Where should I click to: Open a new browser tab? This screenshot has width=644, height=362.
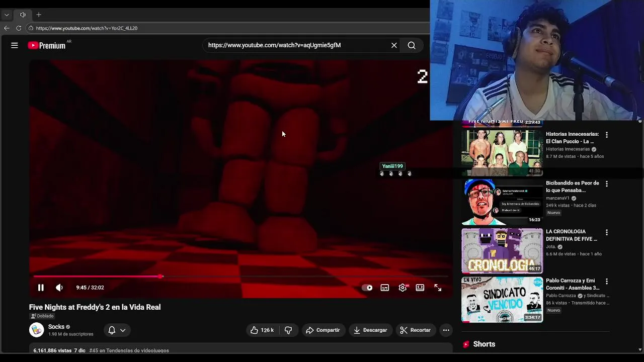(39, 15)
